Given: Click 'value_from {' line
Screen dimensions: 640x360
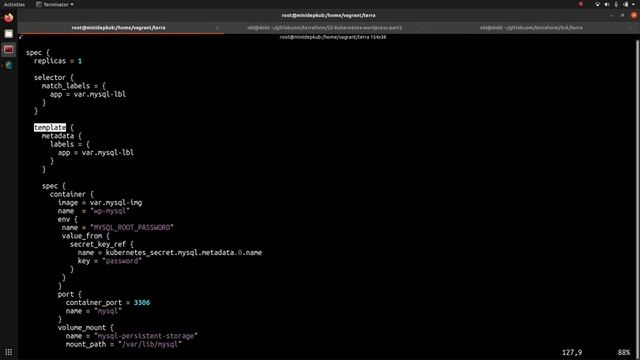Looking at the screenshot, I should click(x=85, y=236).
